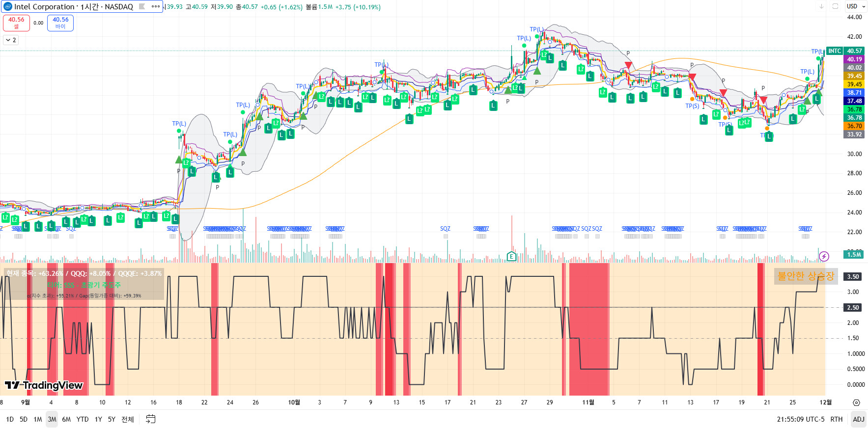The height and width of the screenshot is (428, 868).
Task: Click the 0.00 spread value between sell and buy
Action: [38, 23]
